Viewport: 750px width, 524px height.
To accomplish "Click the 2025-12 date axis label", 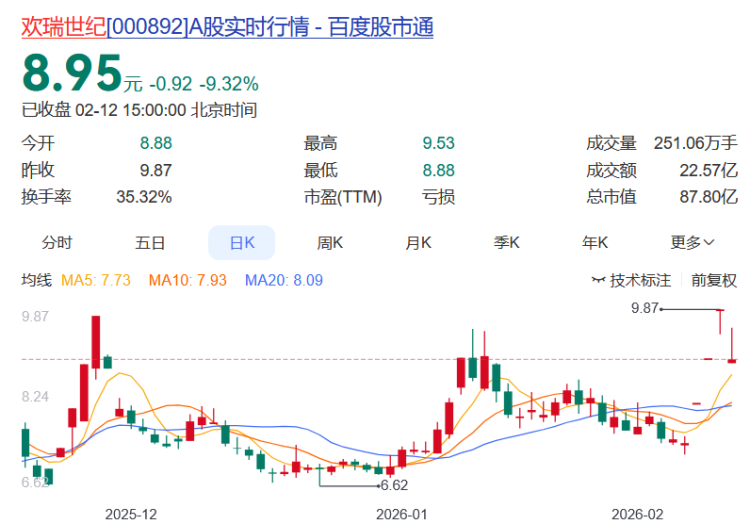I will (131, 514).
